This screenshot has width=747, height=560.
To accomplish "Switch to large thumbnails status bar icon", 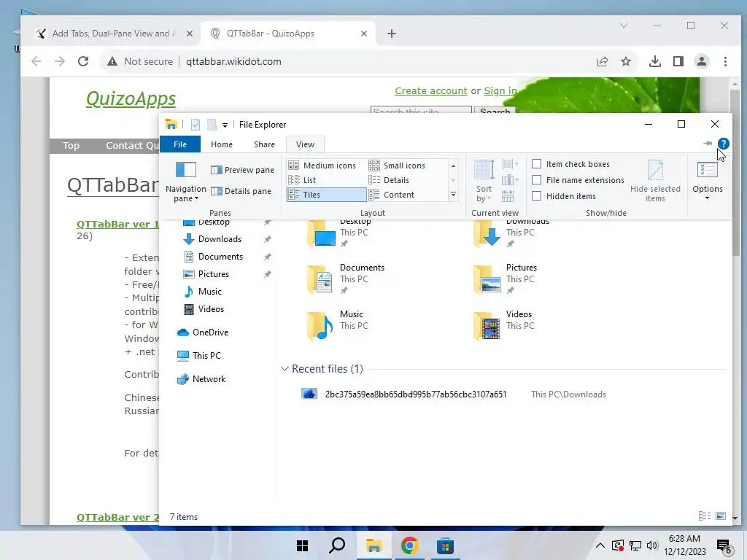I will tap(721, 516).
